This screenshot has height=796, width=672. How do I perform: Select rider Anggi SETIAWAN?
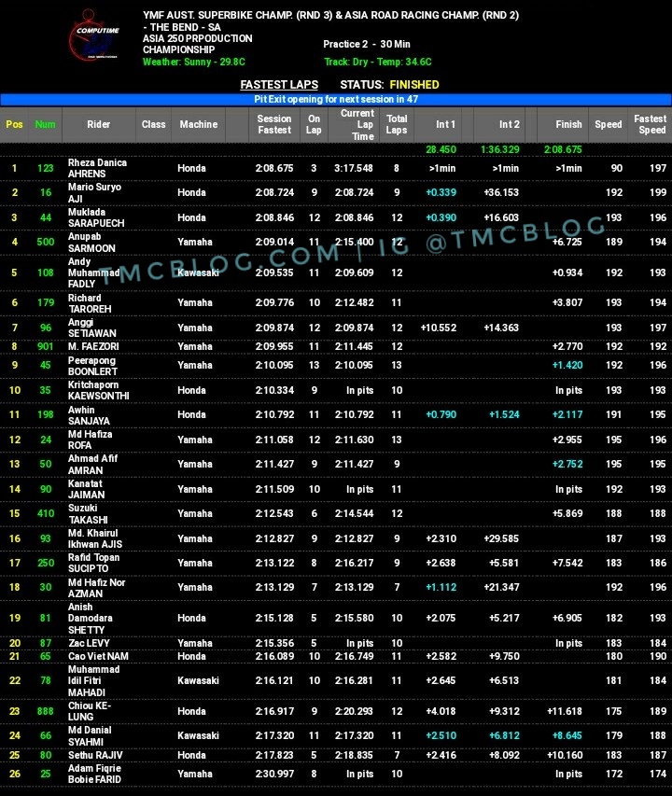point(92,328)
